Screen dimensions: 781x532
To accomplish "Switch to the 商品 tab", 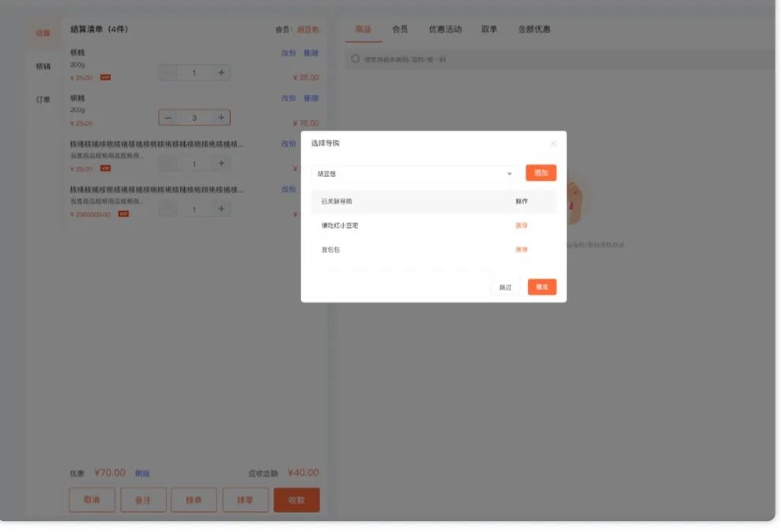I will click(x=363, y=29).
